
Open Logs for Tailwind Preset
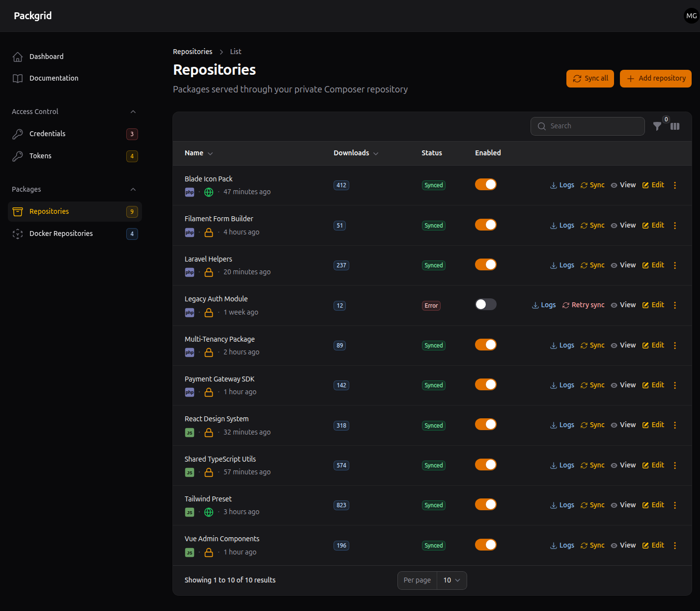tap(562, 505)
